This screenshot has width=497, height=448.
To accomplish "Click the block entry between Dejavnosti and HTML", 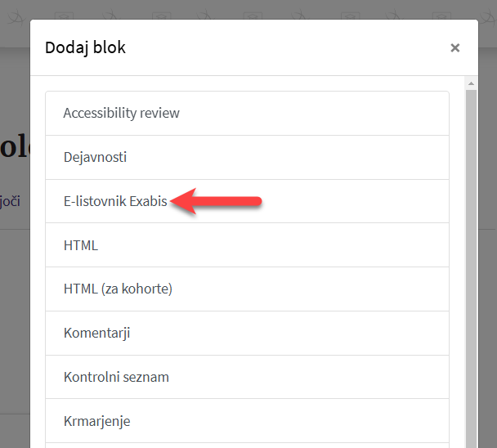I will point(247,201).
